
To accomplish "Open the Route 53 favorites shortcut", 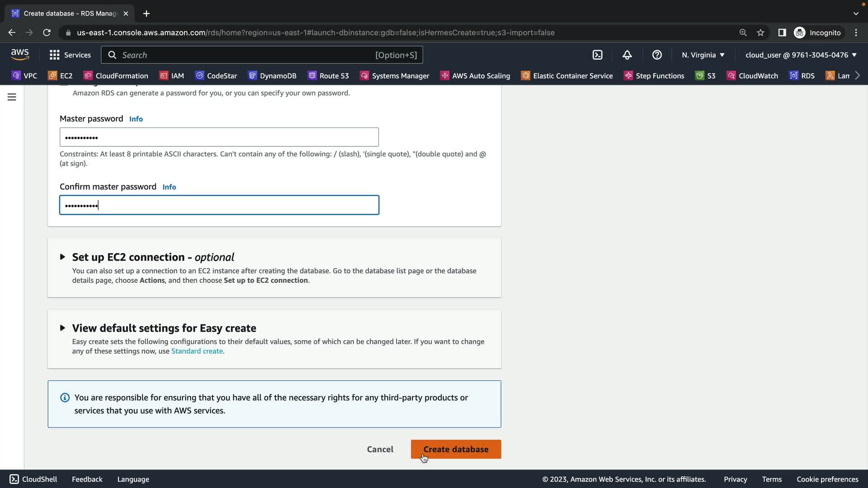I will (x=328, y=75).
